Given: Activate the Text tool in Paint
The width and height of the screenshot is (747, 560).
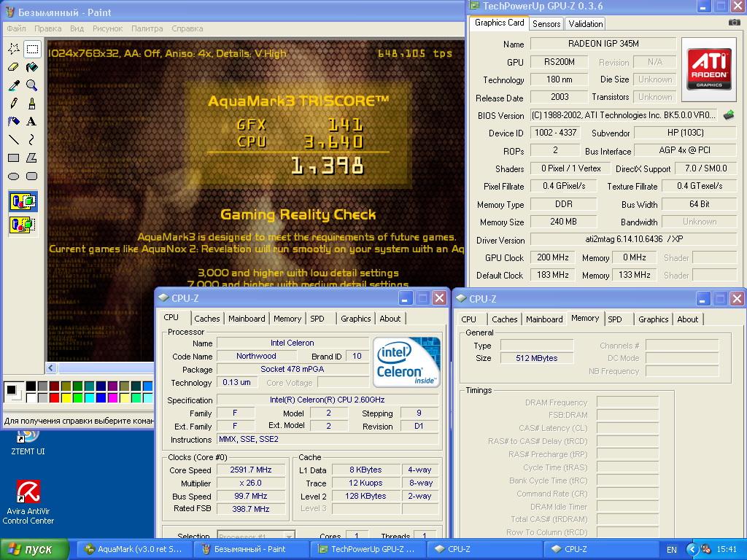Looking at the screenshot, I should coord(32,122).
